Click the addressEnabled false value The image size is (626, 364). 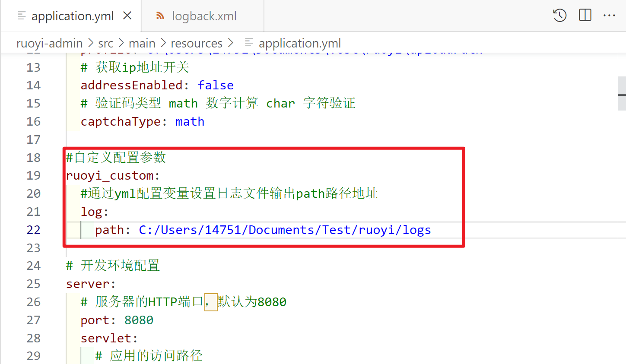pos(215,85)
